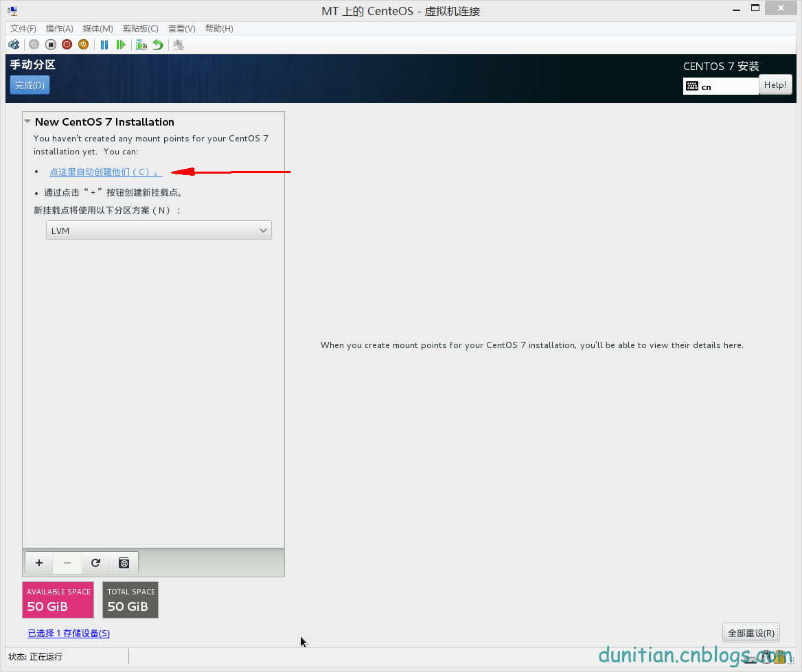This screenshot has width=802, height=672.
Task: Click the green Reset play icon
Action: (121, 45)
